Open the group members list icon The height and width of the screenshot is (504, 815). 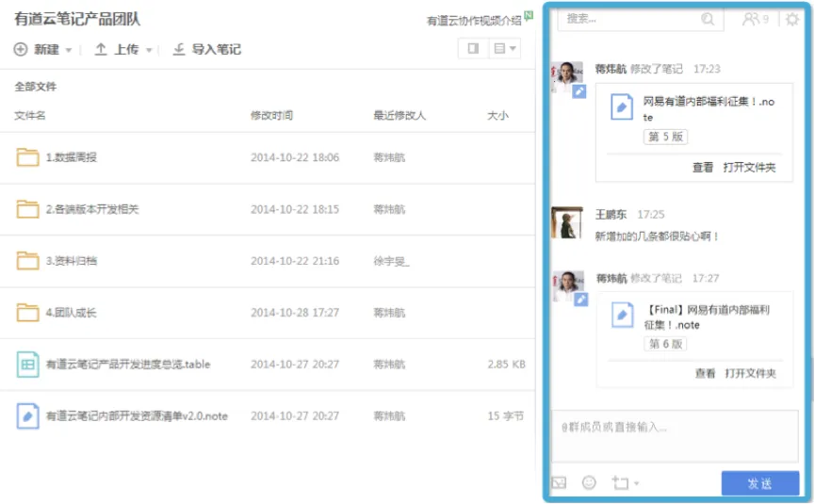754,19
